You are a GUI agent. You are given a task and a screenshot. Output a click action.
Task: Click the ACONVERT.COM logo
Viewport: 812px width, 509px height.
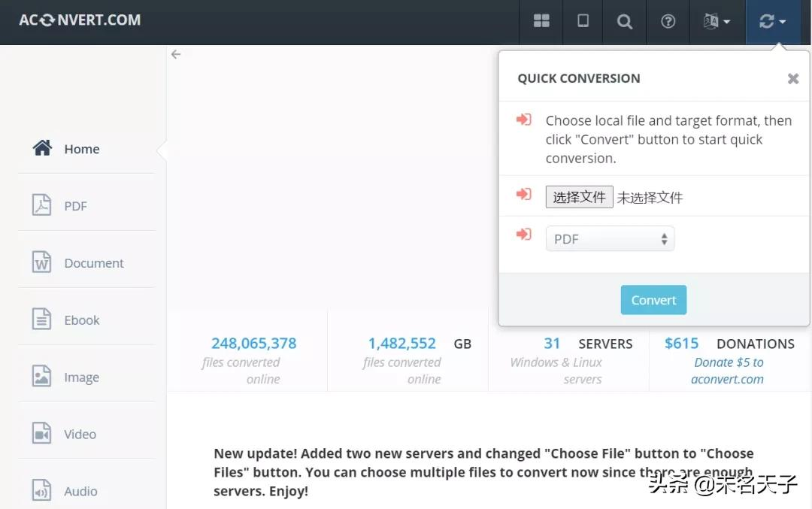(80, 20)
